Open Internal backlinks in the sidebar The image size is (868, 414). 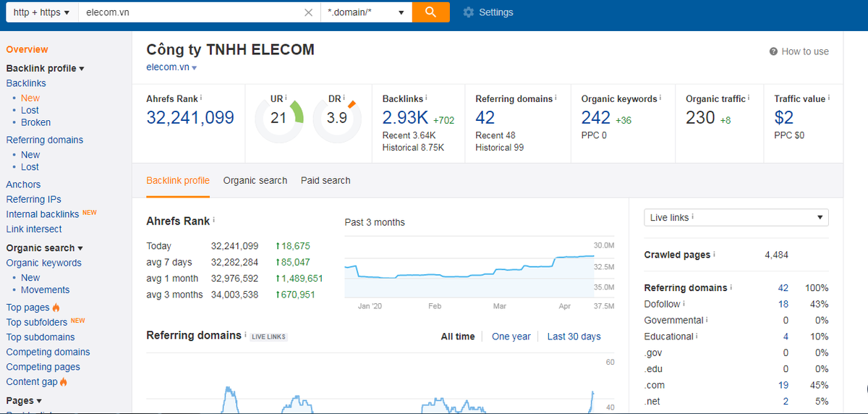43,214
